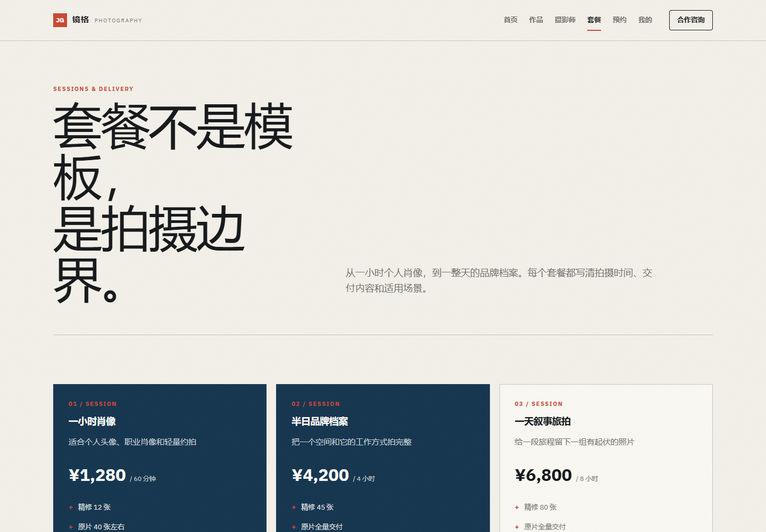The height and width of the screenshot is (532, 766).
Task: Select the 半日品牌档案 card title
Action: point(320,421)
